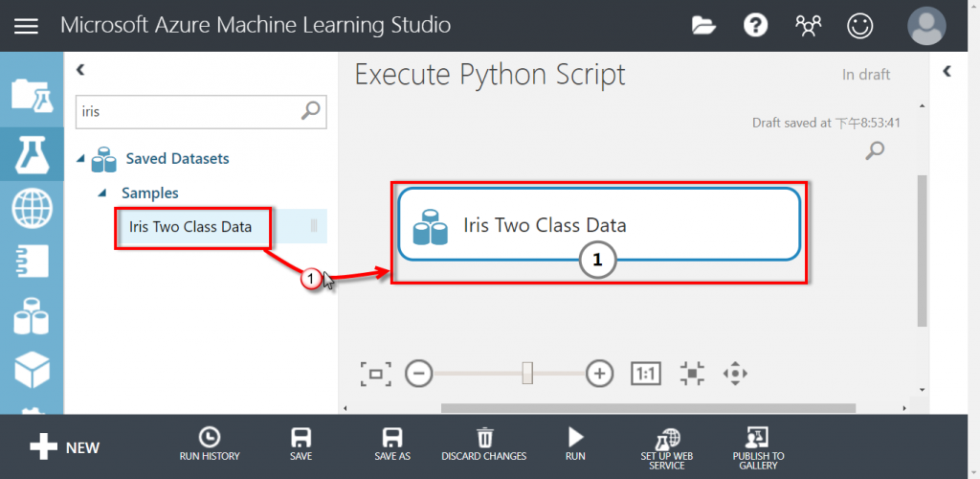Click DISCARD CHANGES trash button
Image resolution: width=980 pixels, height=479 pixels.
coord(483,445)
